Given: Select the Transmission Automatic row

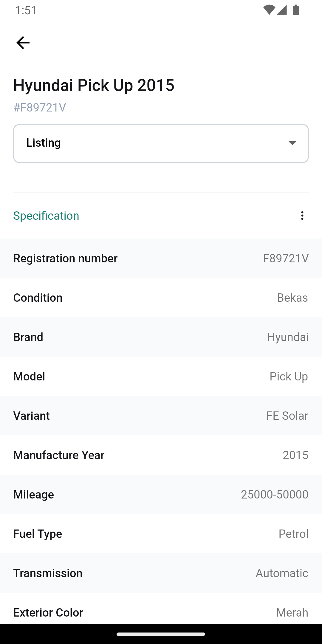Looking at the screenshot, I should (161, 573).
